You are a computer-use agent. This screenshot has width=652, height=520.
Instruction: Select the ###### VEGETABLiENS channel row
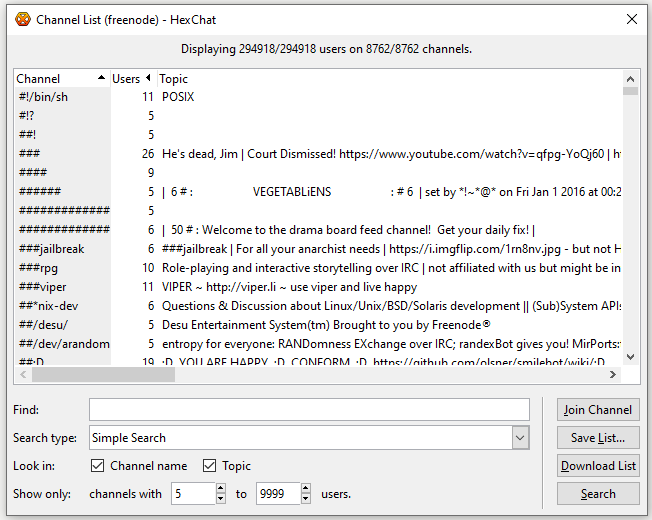click(318, 192)
